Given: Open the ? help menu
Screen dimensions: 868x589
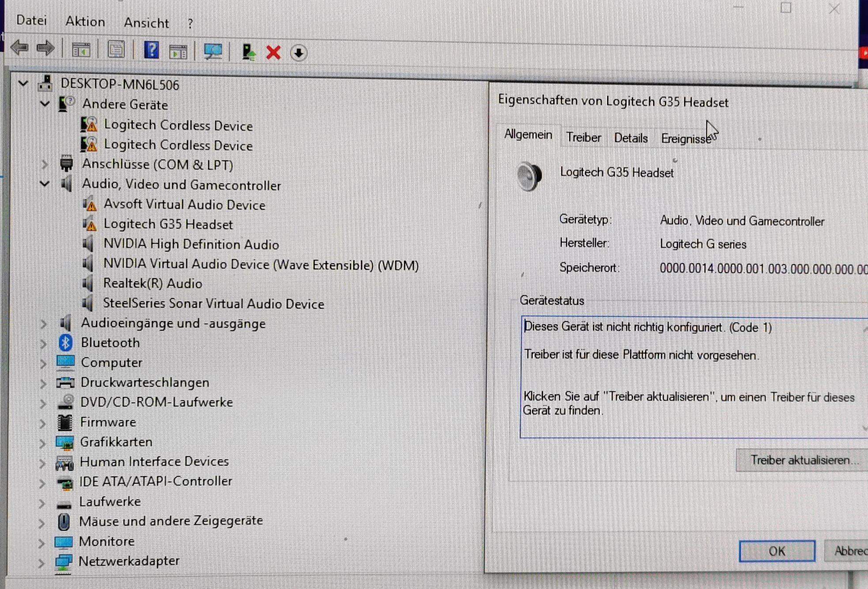Looking at the screenshot, I should click(190, 23).
